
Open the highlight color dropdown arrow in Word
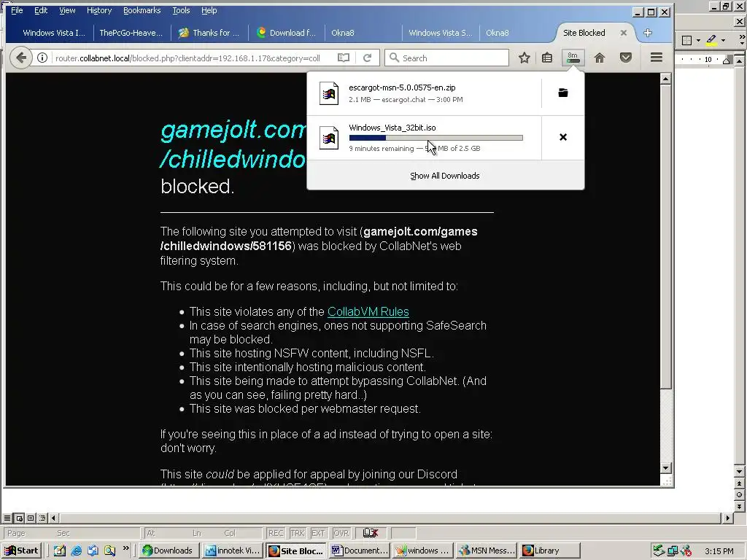[723, 40]
